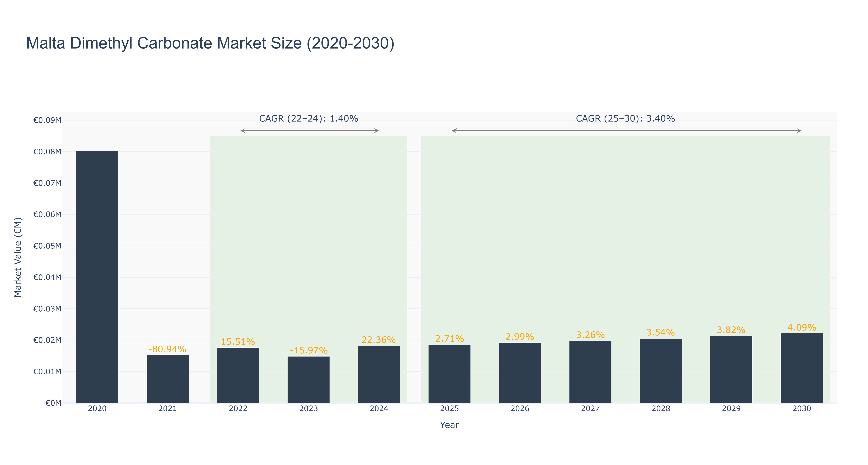Click the 2030 market value bar
The image size is (868, 465).
point(801,368)
